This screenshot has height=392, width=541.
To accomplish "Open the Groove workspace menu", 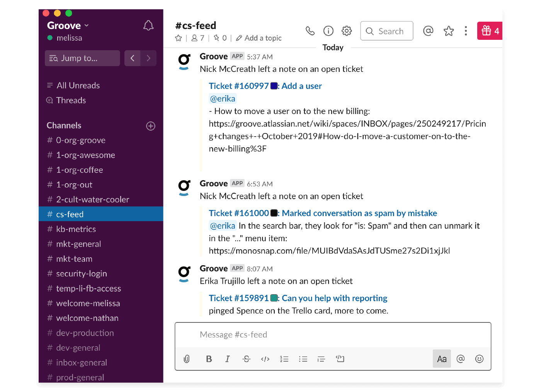I will click(68, 26).
